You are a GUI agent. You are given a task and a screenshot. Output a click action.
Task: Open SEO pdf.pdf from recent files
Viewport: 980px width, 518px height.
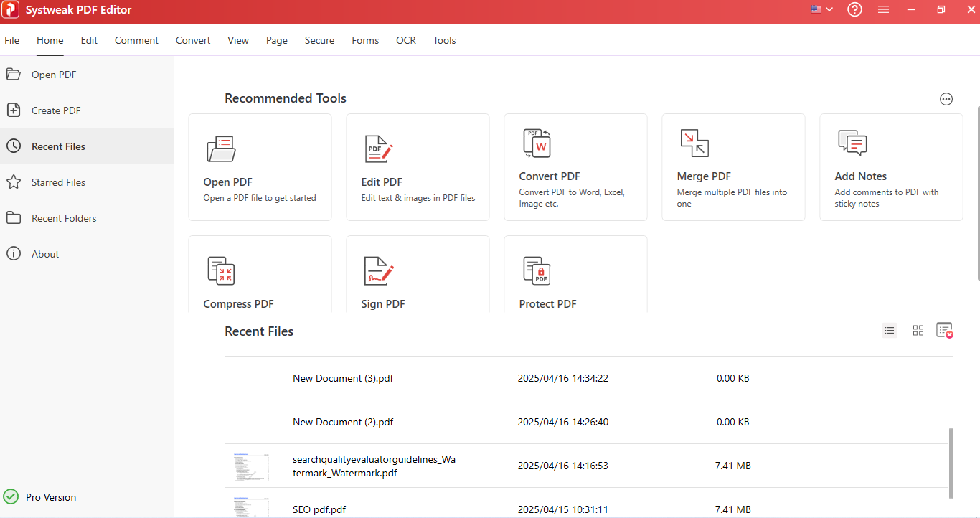[319, 509]
